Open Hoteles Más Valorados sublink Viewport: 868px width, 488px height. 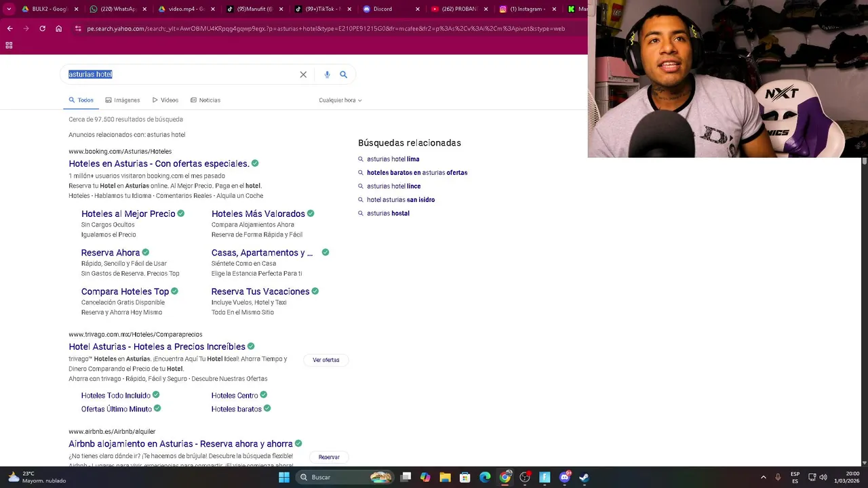pyautogui.click(x=258, y=213)
